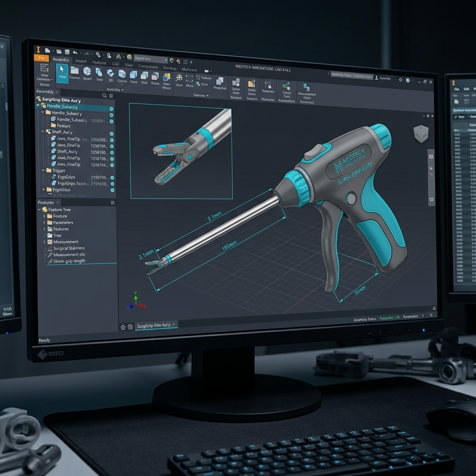Click the Rotate tool icon

click(x=155, y=79)
